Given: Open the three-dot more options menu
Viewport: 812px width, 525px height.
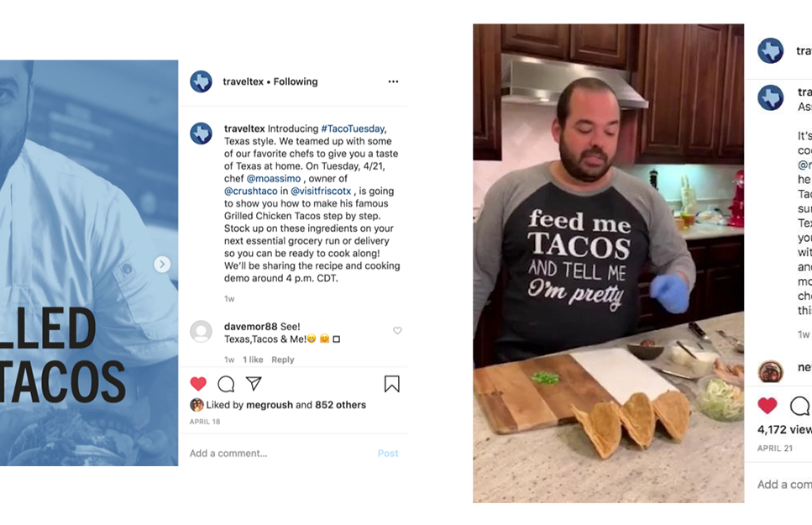Looking at the screenshot, I should [x=394, y=81].
